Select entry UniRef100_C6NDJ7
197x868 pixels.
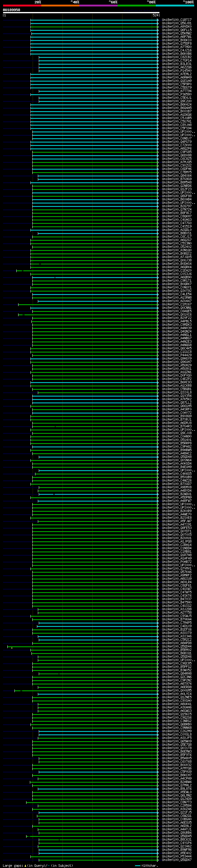click(177, 139)
